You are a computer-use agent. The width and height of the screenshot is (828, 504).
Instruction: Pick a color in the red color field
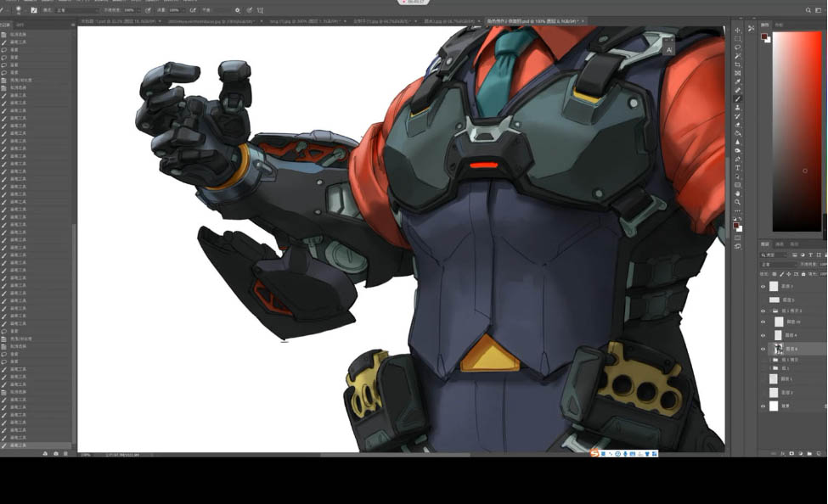click(x=797, y=132)
